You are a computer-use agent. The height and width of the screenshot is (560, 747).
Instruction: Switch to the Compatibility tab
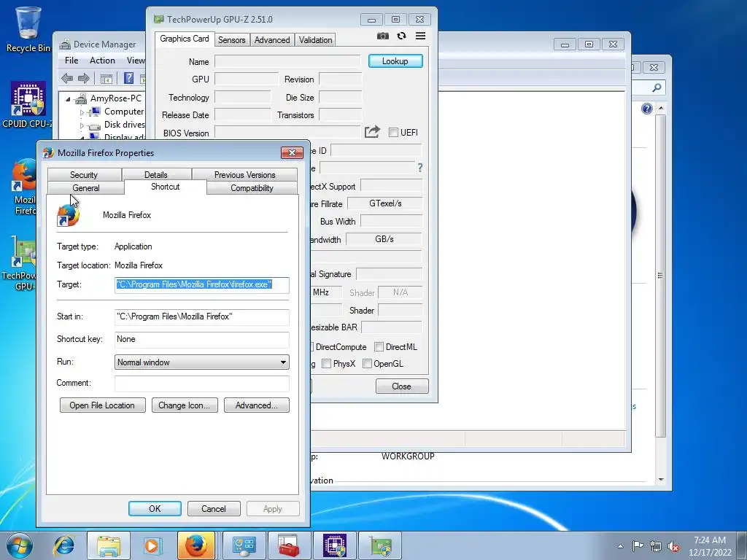(252, 187)
